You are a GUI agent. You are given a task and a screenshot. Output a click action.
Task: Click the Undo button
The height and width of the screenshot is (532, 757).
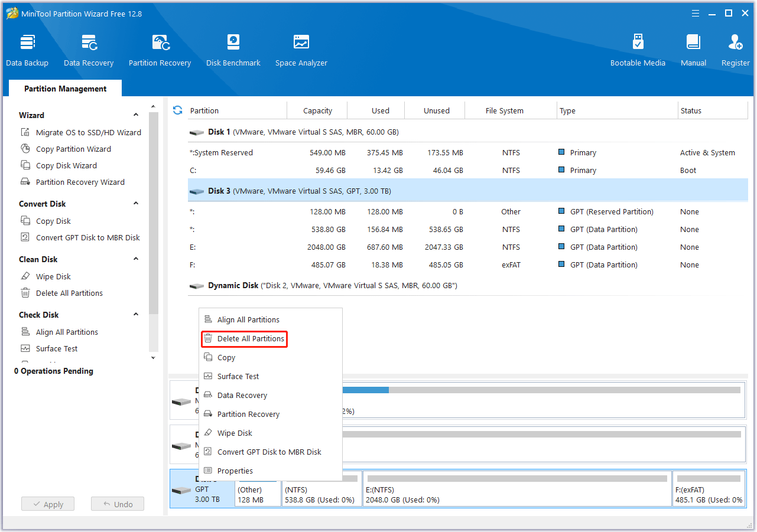(118, 504)
